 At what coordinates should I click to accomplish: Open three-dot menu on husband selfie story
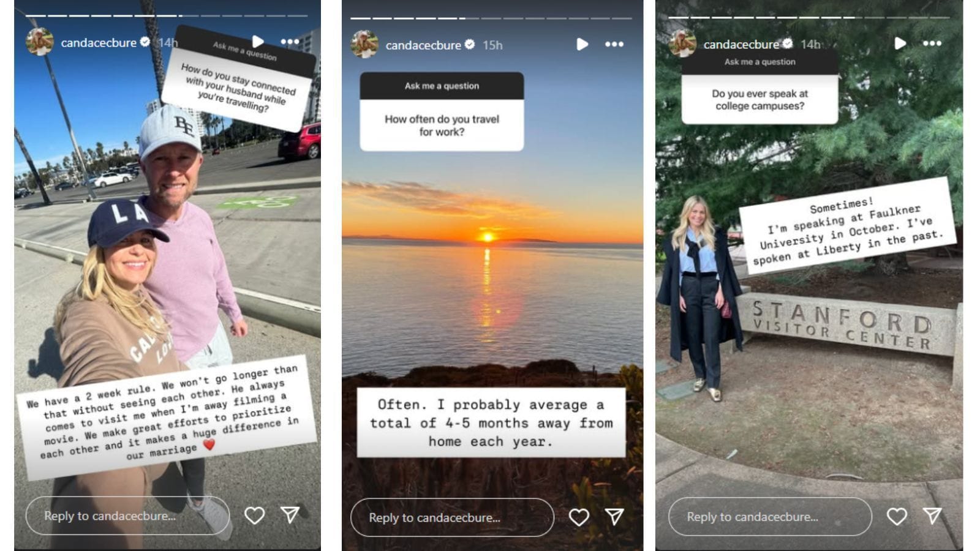pos(290,42)
